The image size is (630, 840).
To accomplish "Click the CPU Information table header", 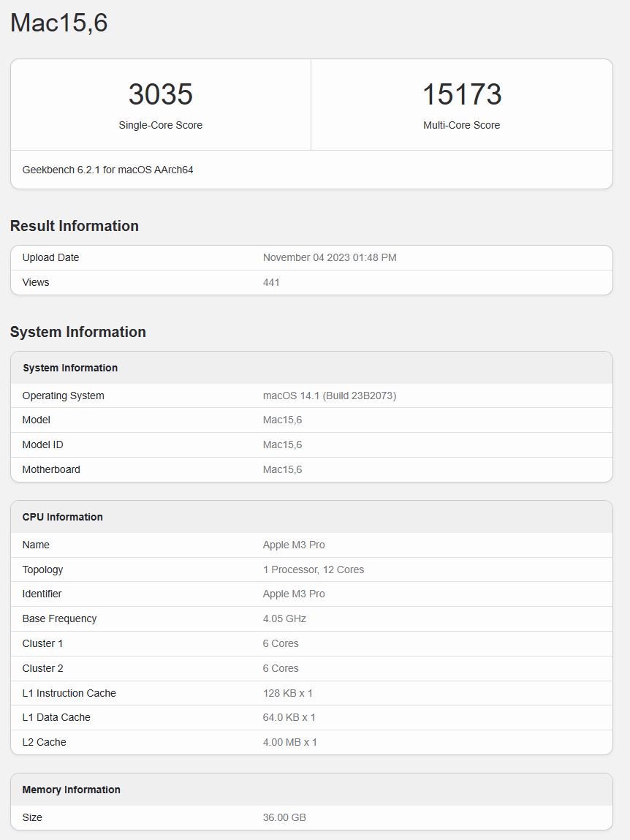I will pos(63,517).
